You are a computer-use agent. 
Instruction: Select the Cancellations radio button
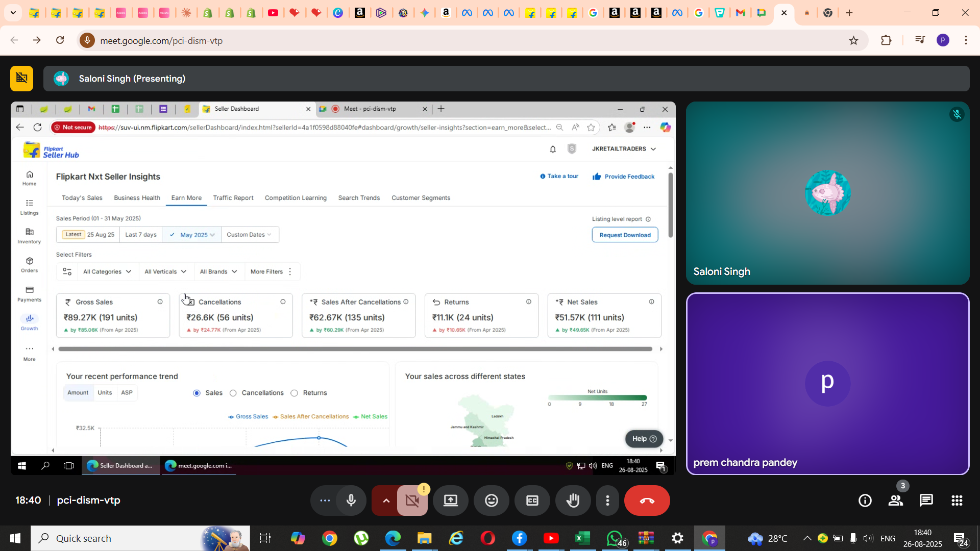click(x=233, y=393)
